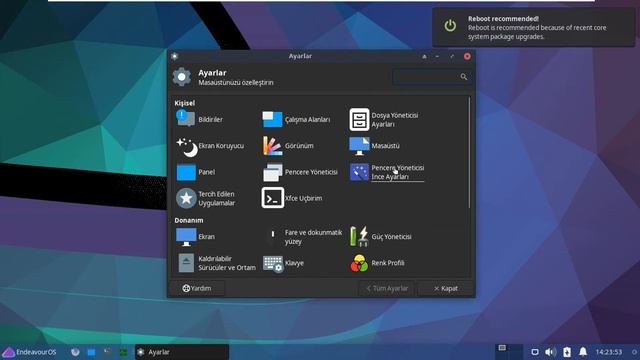
Task: Click the panel clock 14:23:53
Action: (x=609, y=352)
